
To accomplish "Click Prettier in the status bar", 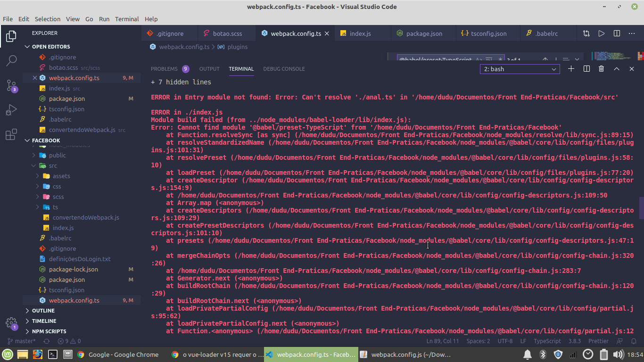I will (x=598, y=341).
